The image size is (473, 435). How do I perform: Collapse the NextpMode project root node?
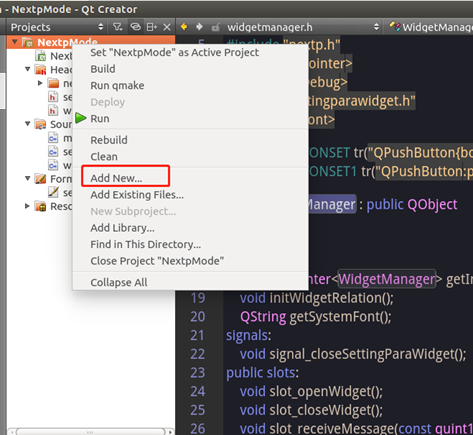(x=15, y=42)
